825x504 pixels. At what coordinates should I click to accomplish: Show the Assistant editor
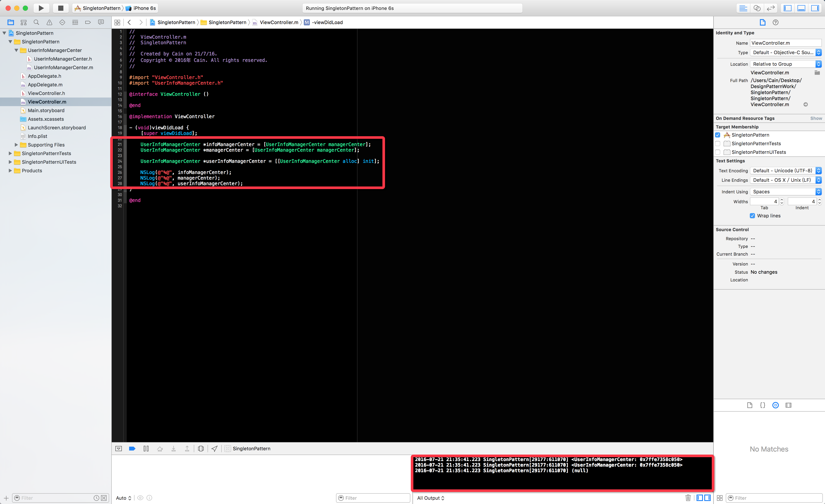[x=757, y=8]
